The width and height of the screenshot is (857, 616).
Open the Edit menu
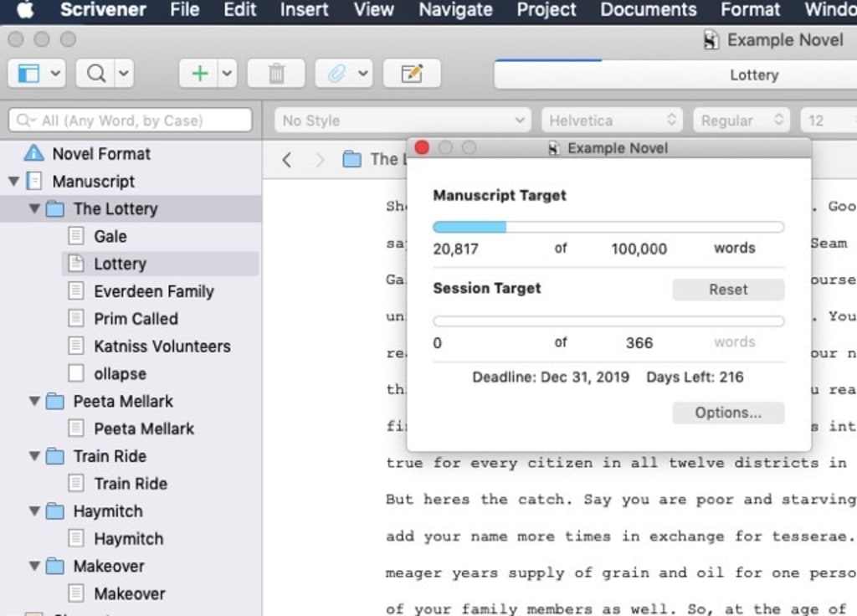click(x=240, y=10)
